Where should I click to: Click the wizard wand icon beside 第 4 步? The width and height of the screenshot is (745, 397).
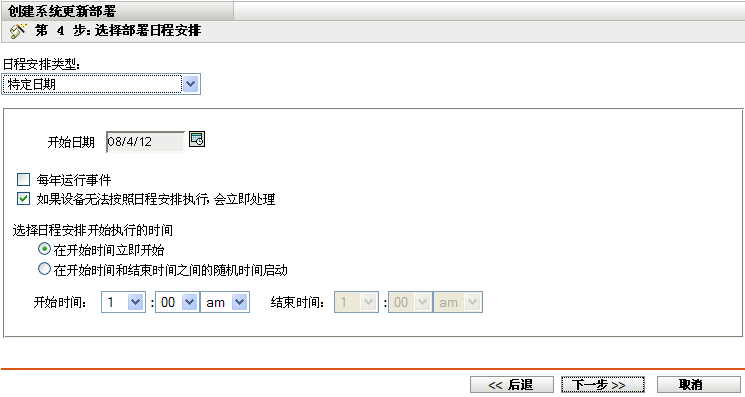pos(18,31)
